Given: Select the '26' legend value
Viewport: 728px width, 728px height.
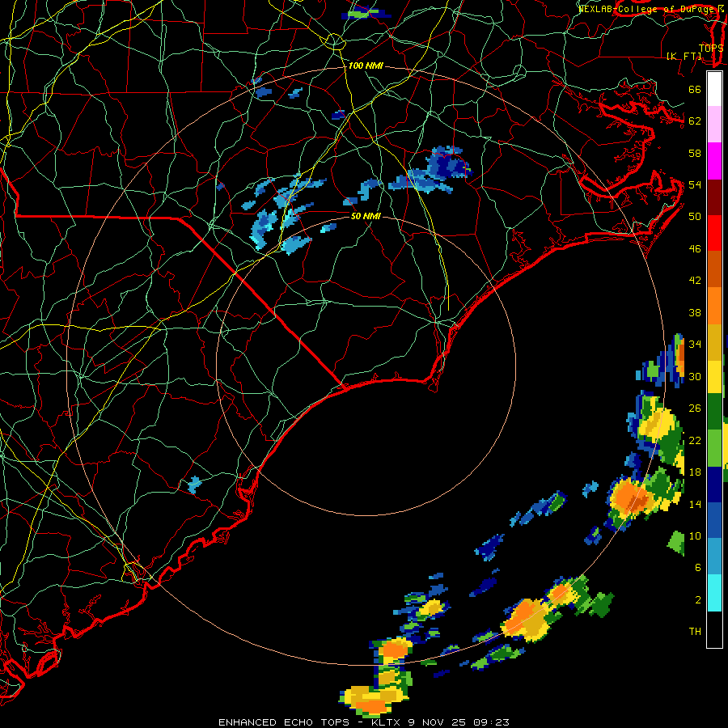Looking at the screenshot, I should (x=695, y=408).
